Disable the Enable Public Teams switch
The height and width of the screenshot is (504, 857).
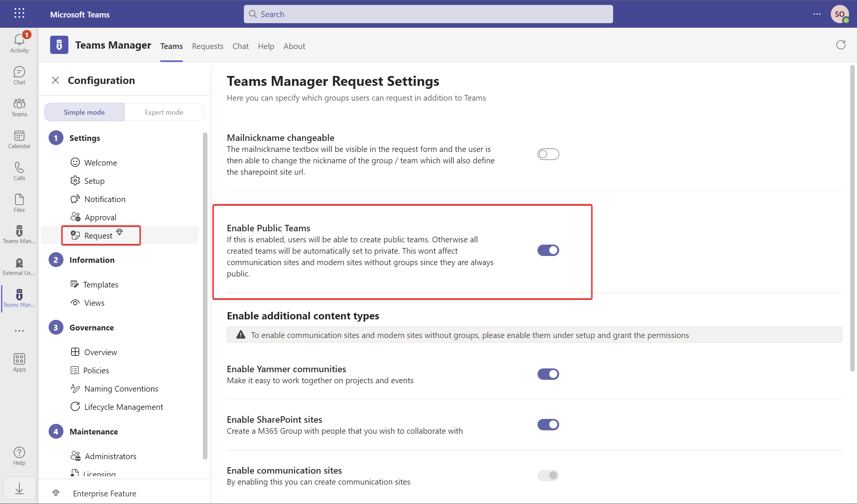click(548, 250)
